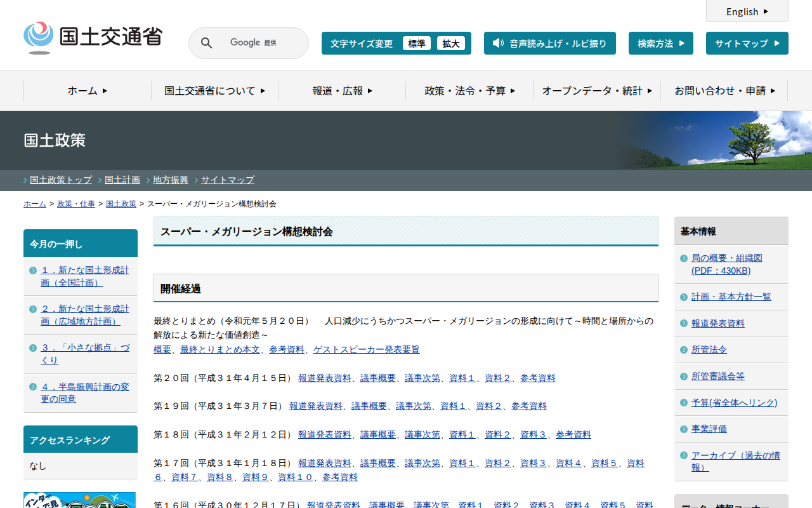Click the search magnifier icon

click(x=207, y=43)
